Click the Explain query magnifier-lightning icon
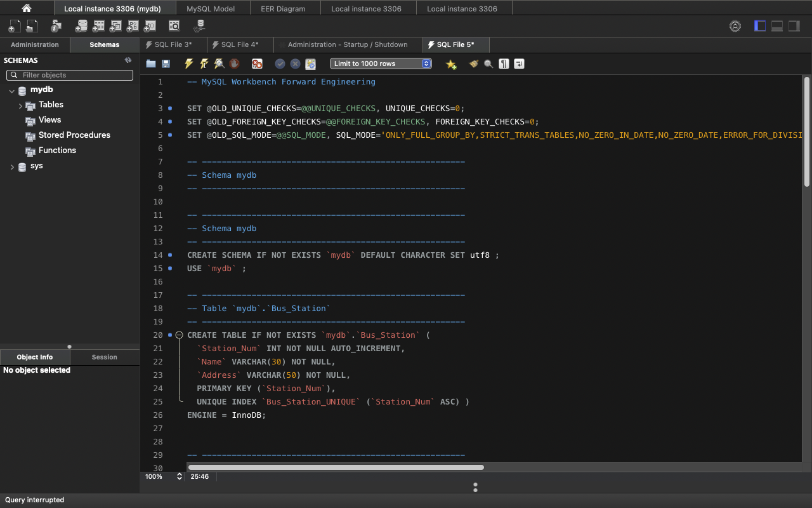812x508 pixels. tap(219, 63)
